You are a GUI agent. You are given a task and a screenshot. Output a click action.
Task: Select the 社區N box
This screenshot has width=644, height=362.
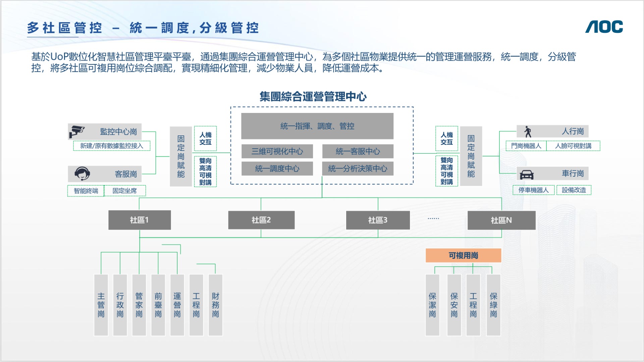(x=501, y=220)
